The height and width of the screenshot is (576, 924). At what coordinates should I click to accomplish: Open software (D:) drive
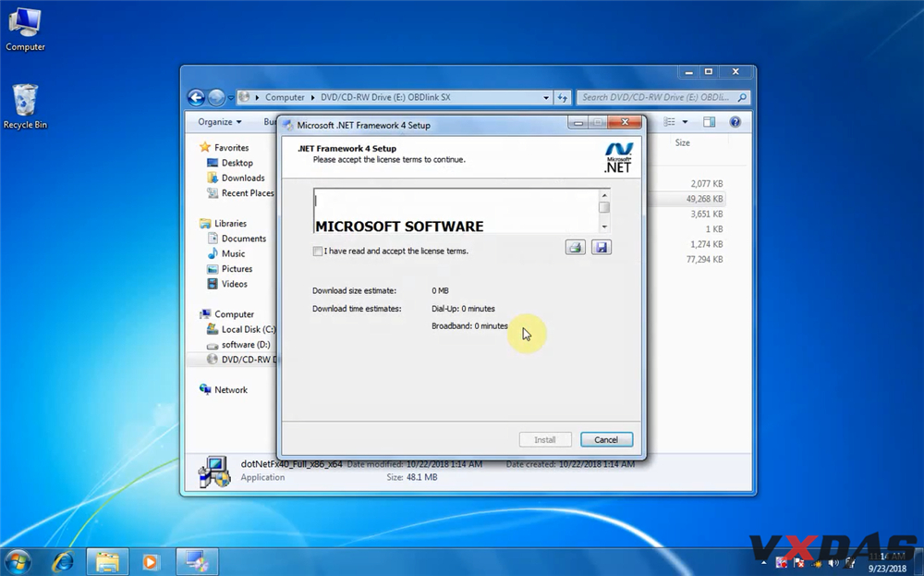(x=238, y=345)
